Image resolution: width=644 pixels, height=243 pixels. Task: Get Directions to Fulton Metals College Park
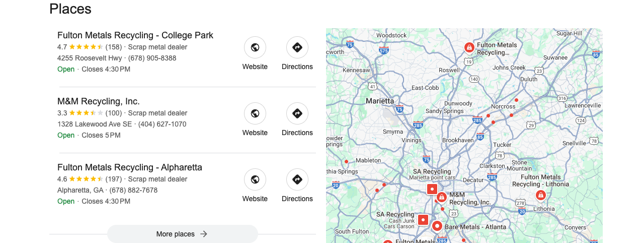tap(297, 47)
